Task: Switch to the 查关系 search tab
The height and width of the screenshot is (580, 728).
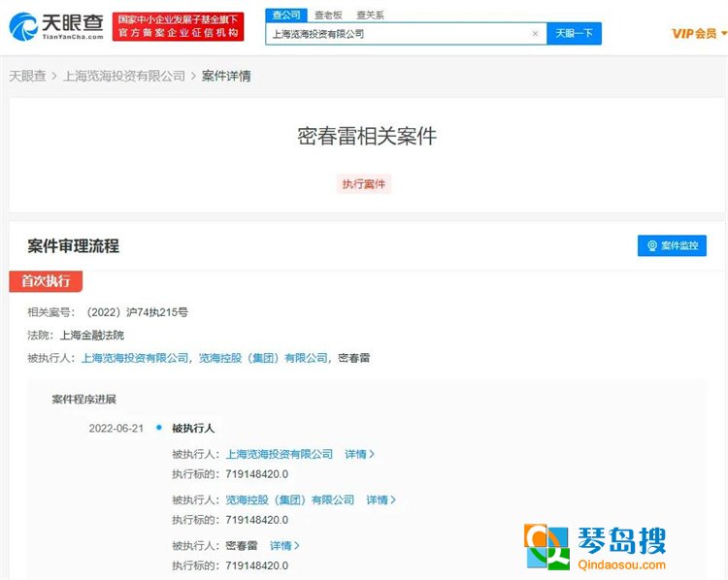Action: click(x=370, y=16)
